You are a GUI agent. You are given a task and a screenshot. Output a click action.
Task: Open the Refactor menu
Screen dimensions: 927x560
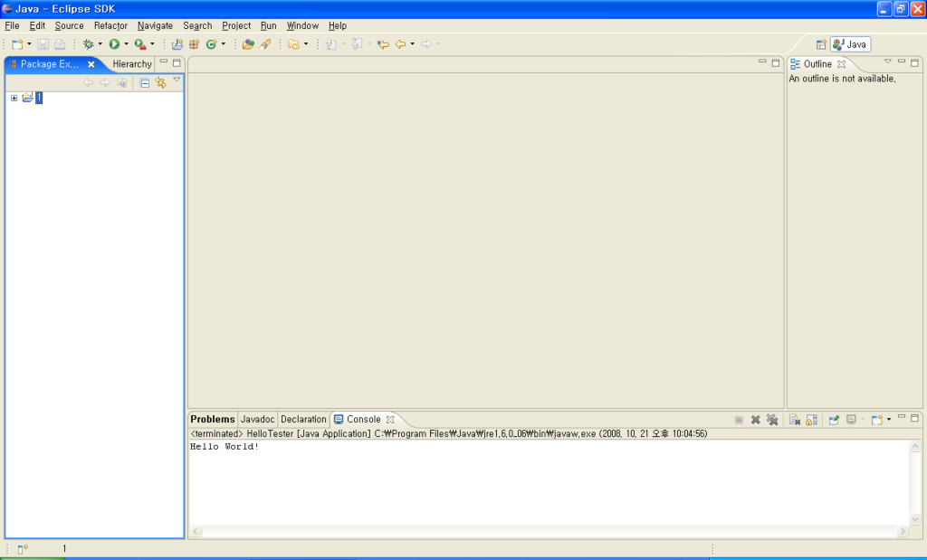click(110, 26)
